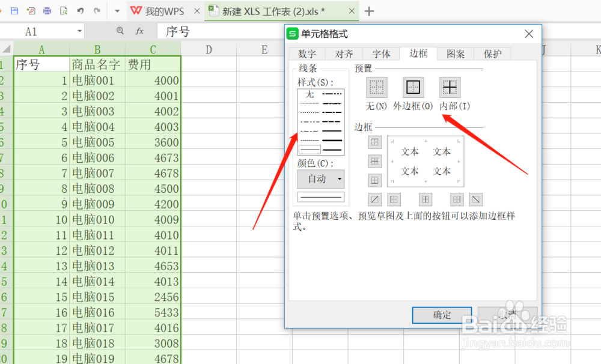
Task: Expand the quick access toolbar customization arrow
Action: tap(117, 10)
